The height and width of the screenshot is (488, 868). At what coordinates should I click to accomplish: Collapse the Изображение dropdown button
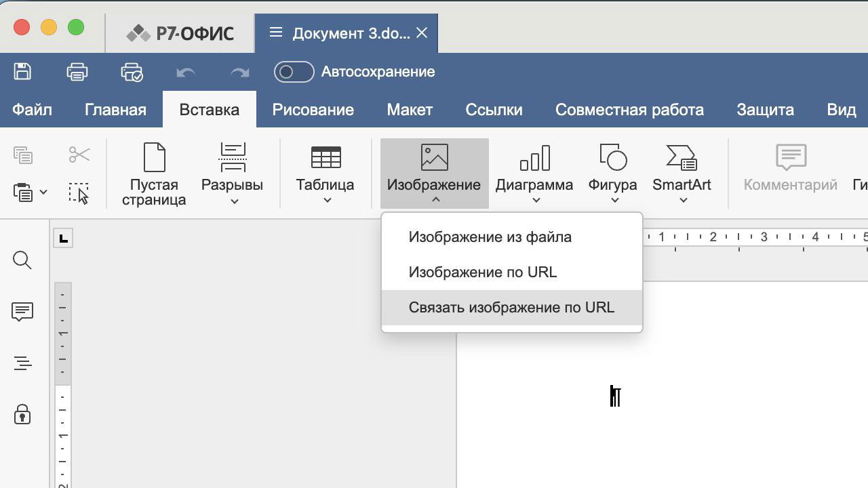tap(434, 174)
